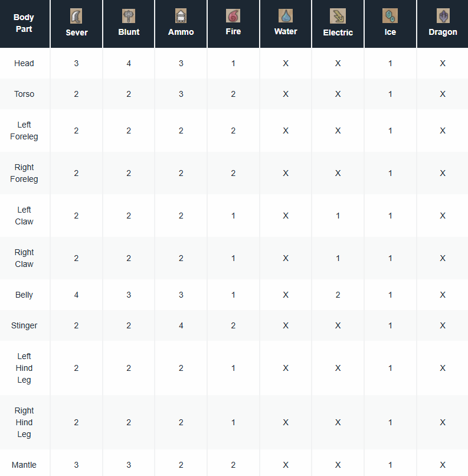Click the Dragon element icon
The image size is (468, 476).
click(443, 16)
